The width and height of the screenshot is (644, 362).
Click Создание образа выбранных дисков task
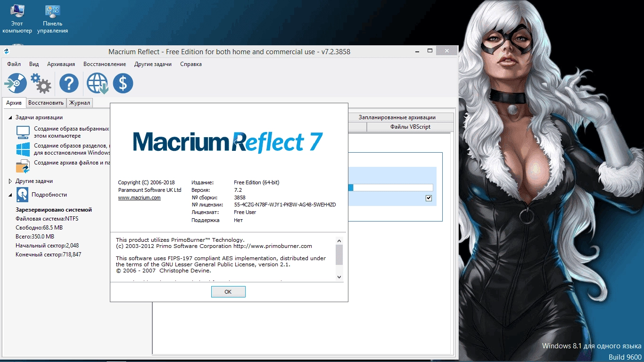(71, 132)
